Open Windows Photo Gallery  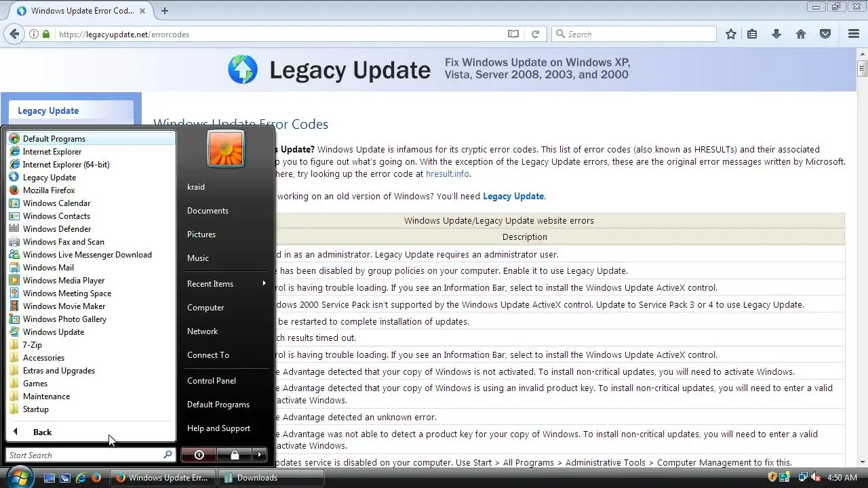(91, 319)
